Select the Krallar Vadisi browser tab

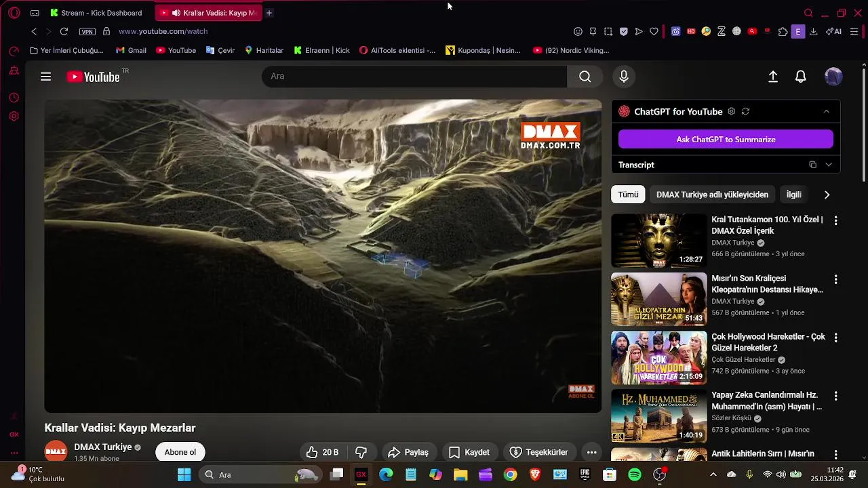[209, 13]
